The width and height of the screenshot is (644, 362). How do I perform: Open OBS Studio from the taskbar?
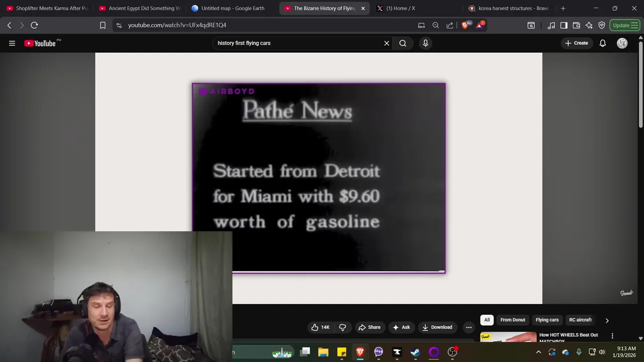point(452,352)
